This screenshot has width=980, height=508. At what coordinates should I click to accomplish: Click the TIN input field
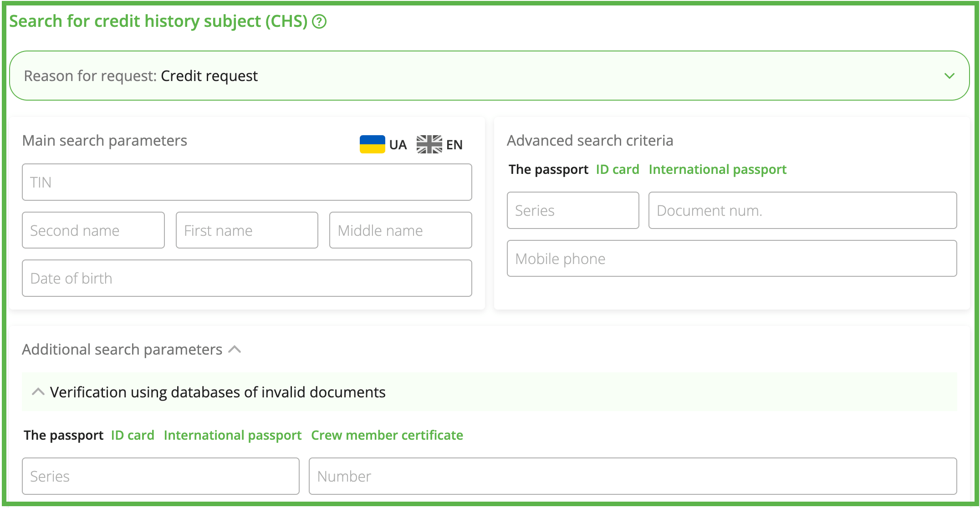[x=247, y=182]
